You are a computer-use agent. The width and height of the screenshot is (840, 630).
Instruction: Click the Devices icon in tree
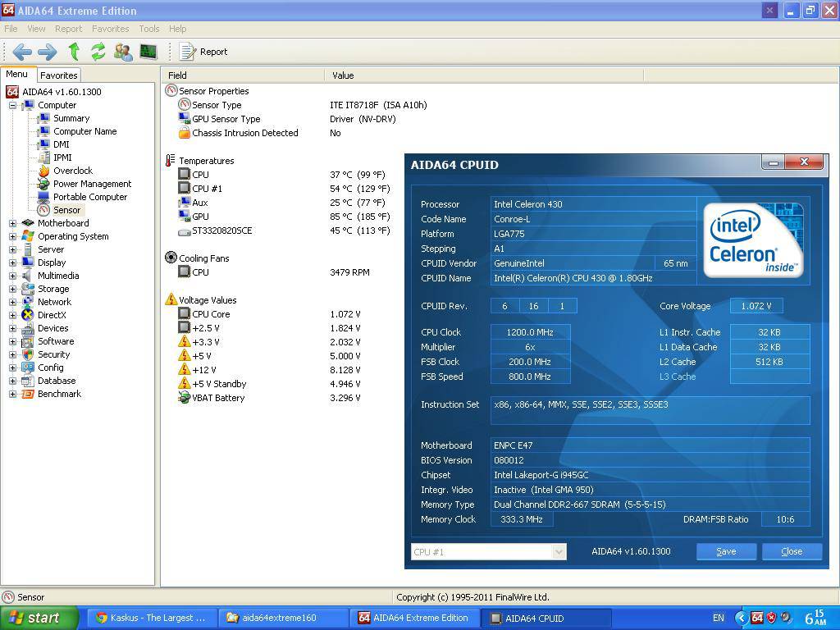click(x=27, y=328)
